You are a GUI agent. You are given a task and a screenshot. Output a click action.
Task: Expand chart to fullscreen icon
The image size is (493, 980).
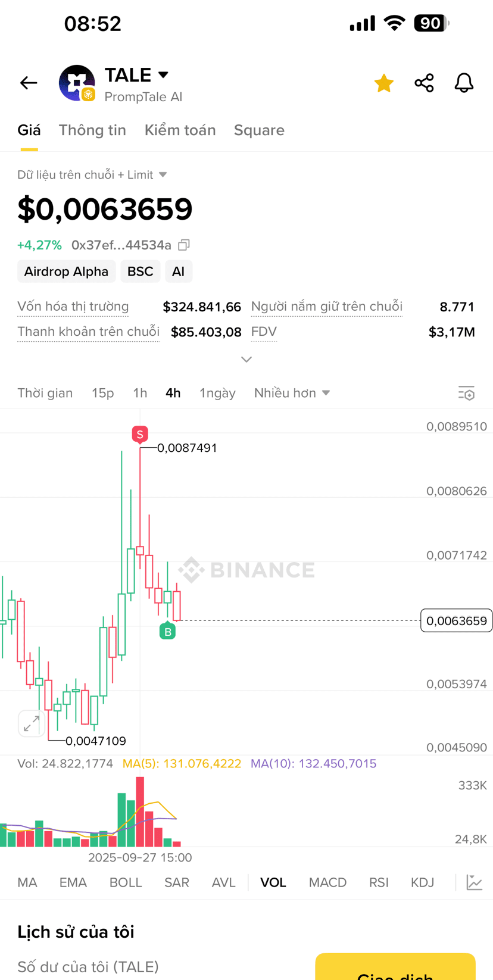pyautogui.click(x=31, y=723)
